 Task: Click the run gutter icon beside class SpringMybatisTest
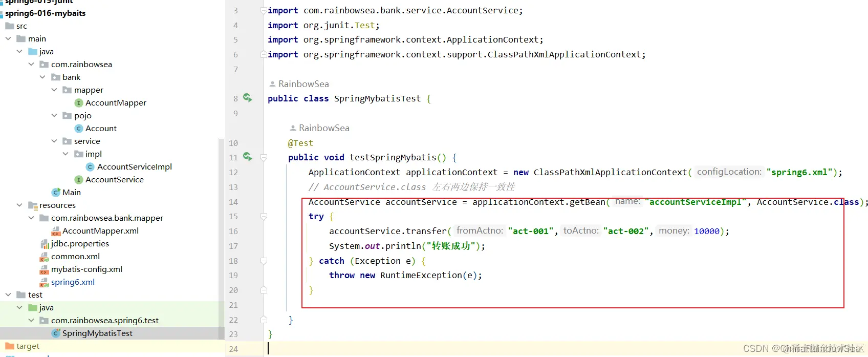(248, 98)
